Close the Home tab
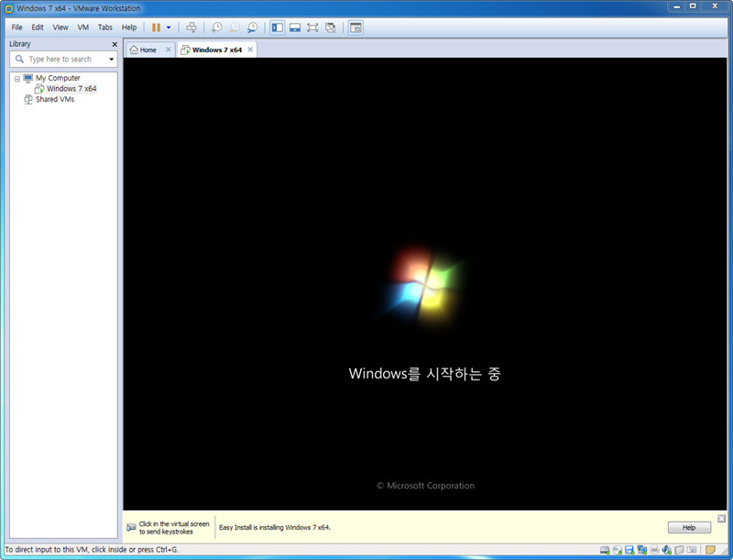Viewport: 733px width, 560px height. [169, 49]
